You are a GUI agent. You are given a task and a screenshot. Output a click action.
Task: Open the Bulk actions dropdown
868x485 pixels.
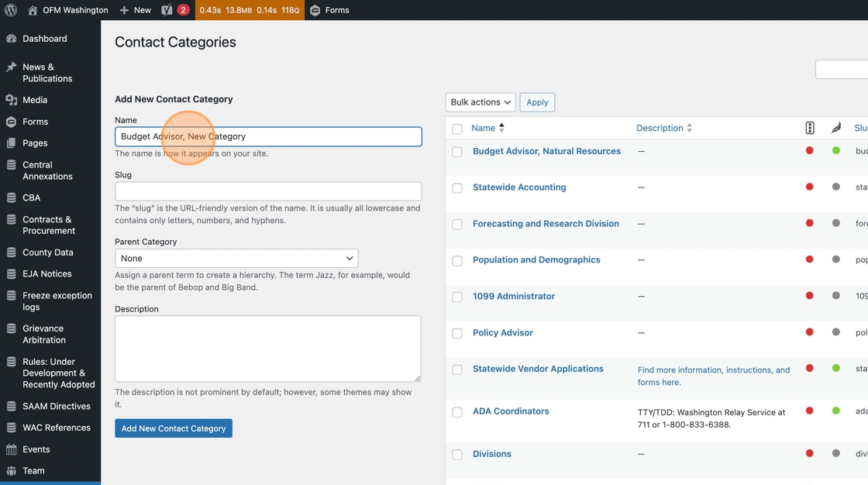coord(480,102)
